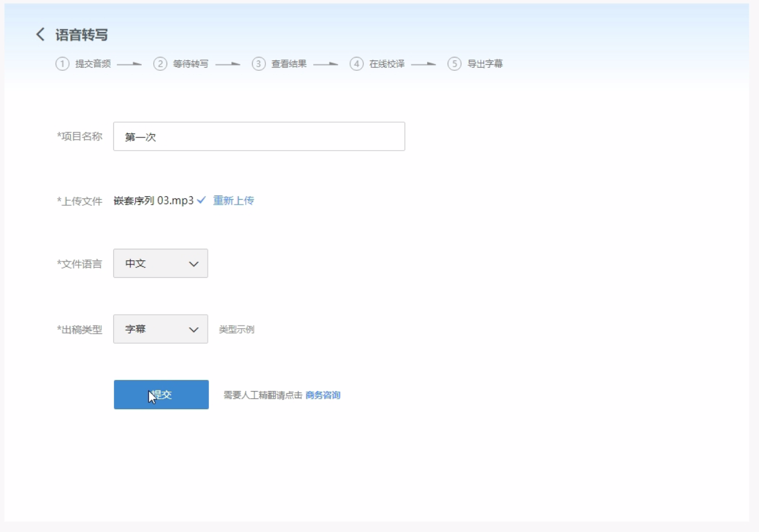The width and height of the screenshot is (759, 532).
Task: Expand the 出稿类型 dropdown showing 字幕
Action: (x=161, y=329)
